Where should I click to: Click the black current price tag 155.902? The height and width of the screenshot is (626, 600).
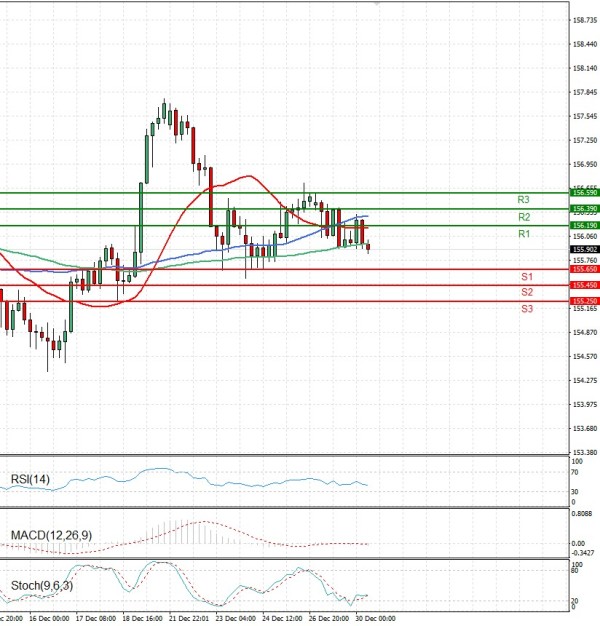click(584, 249)
